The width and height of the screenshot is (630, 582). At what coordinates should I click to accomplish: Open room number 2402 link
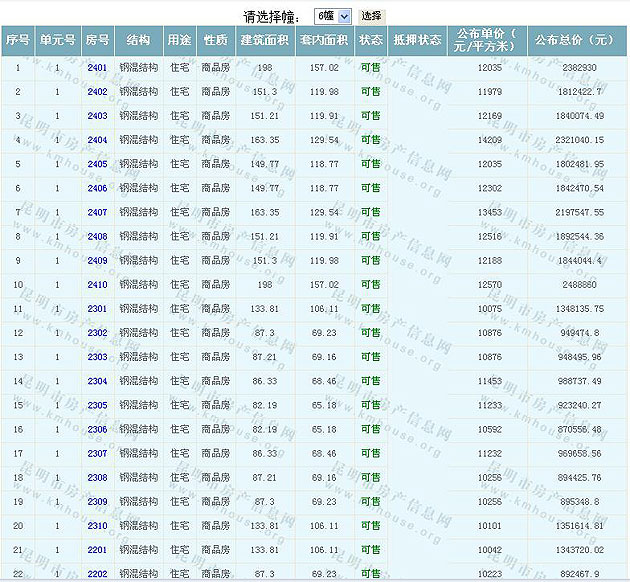(x=97, y=92)
